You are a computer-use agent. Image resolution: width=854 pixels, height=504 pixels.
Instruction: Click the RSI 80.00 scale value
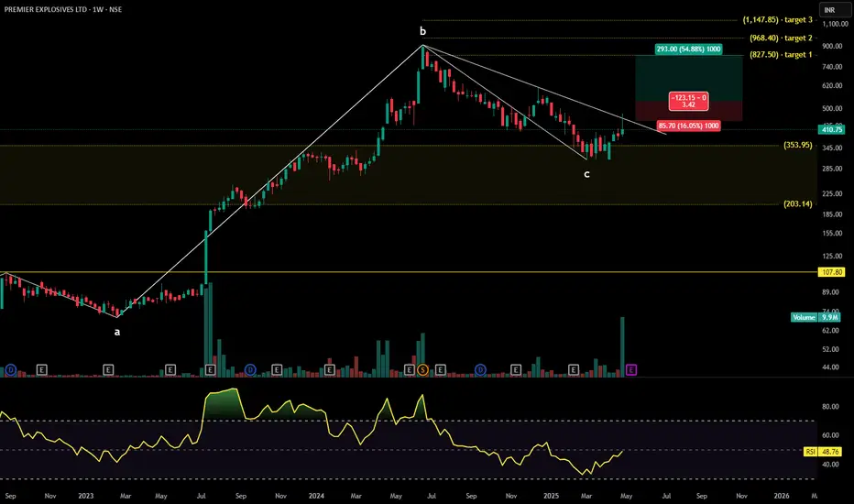(x=830, y=407)
